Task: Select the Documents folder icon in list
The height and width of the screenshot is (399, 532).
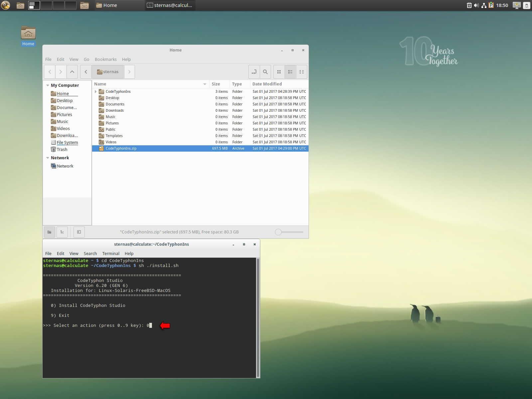Action: (101, 104)
